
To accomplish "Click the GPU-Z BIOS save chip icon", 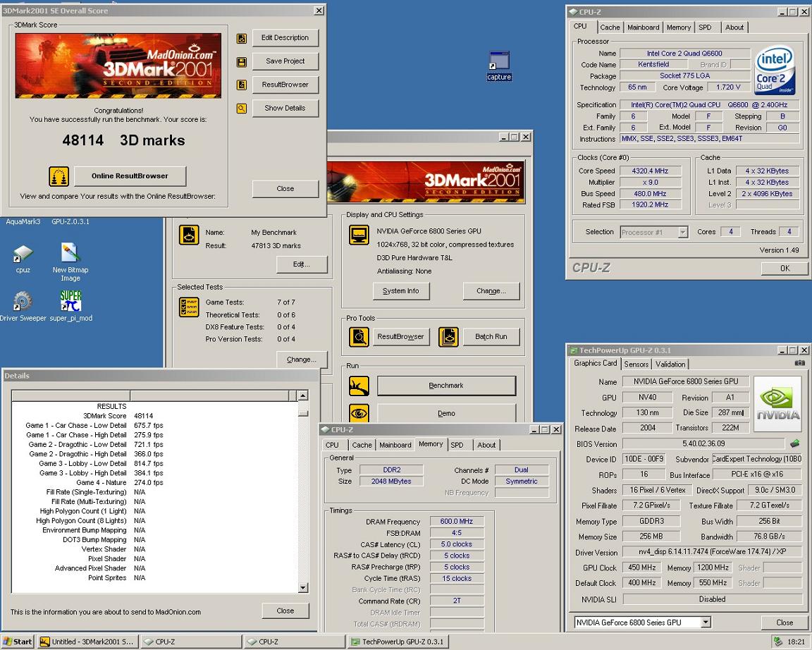I will point(795,443).
